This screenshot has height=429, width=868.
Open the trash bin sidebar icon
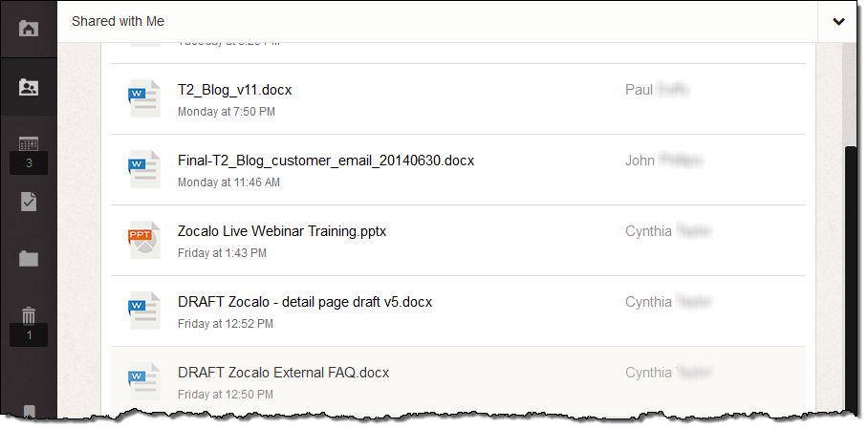29,315
